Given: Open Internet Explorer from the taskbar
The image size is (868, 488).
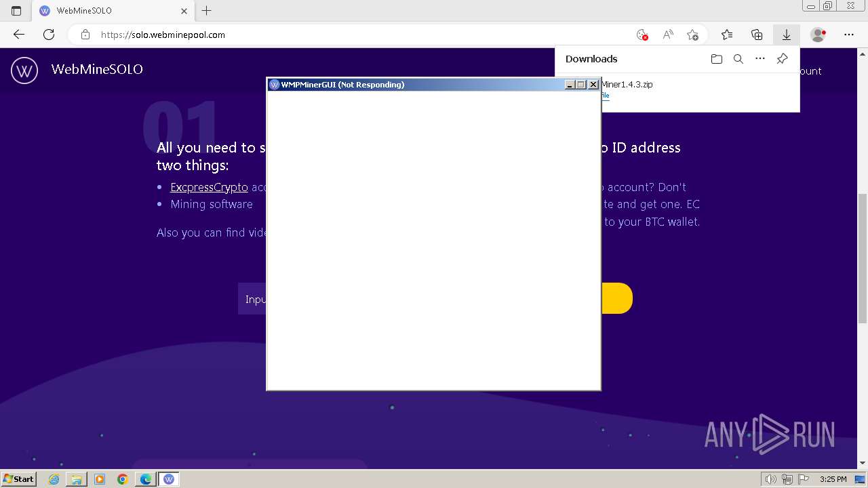Looking at the screenshot, I should tap(54, 479).
